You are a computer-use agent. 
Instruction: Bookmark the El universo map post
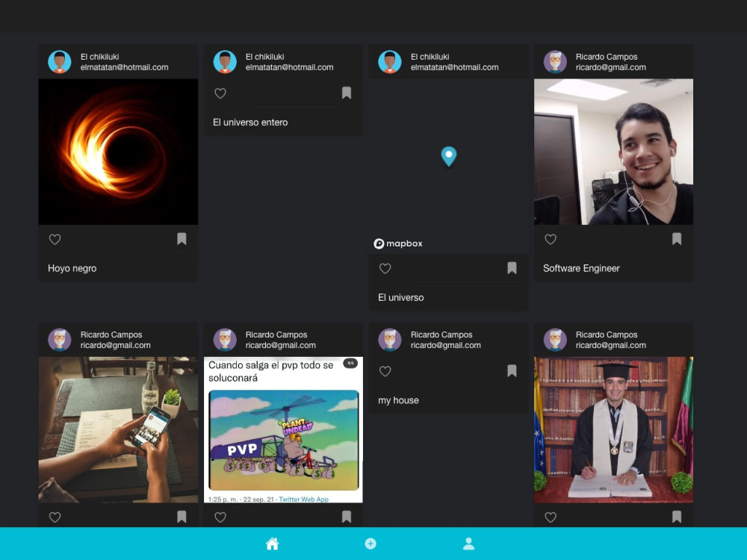point(512,268)
